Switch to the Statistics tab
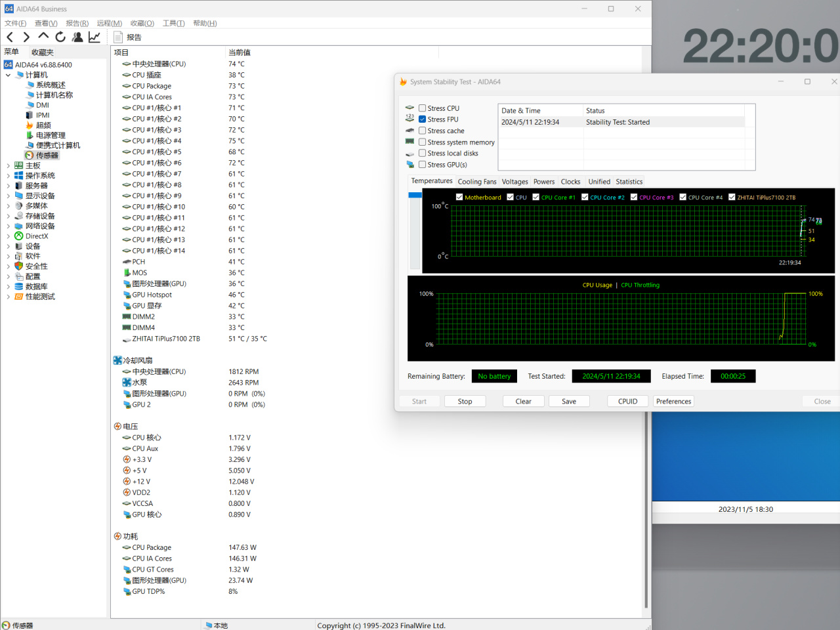 pyautogui.click(x=629, y=182)
